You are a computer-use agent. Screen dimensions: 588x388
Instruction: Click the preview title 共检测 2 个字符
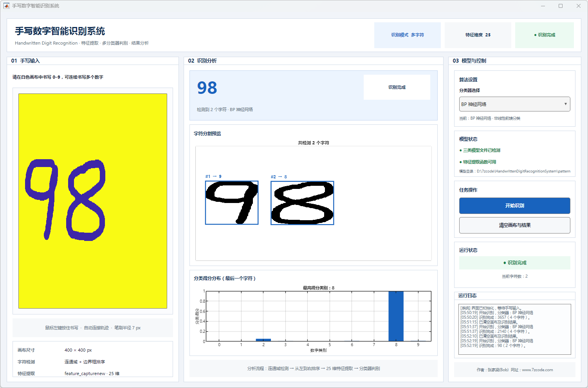(x=314, y=143)
